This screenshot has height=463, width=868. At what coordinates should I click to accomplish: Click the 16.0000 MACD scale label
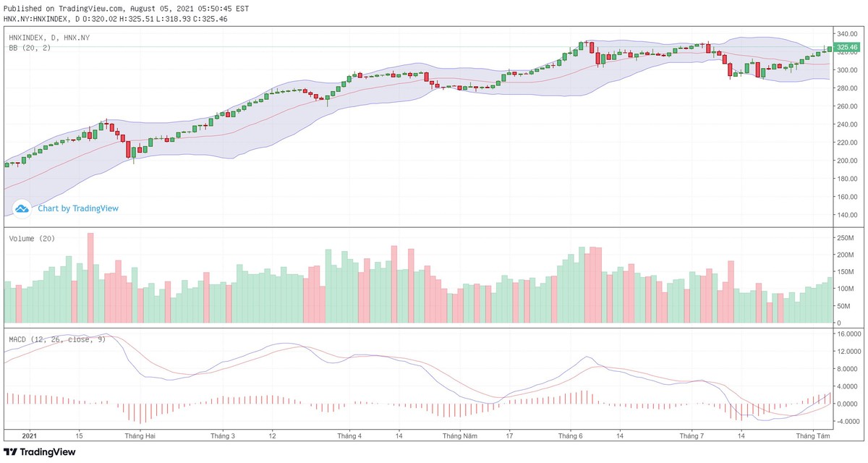click(x=846, y=334)
